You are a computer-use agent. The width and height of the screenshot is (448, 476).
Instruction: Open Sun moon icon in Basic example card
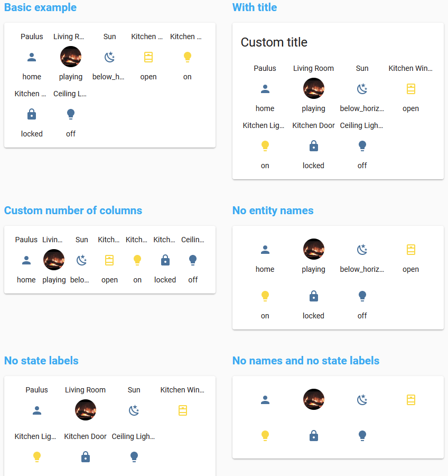click(109, 57)
